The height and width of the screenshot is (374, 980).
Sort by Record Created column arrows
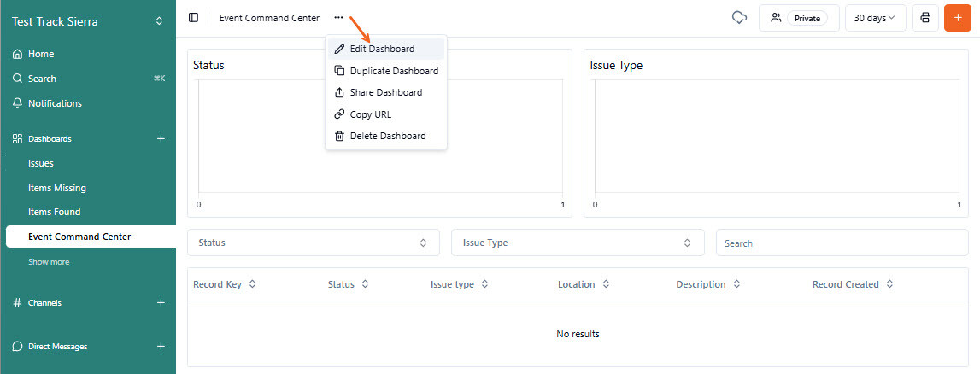point(889,284)
